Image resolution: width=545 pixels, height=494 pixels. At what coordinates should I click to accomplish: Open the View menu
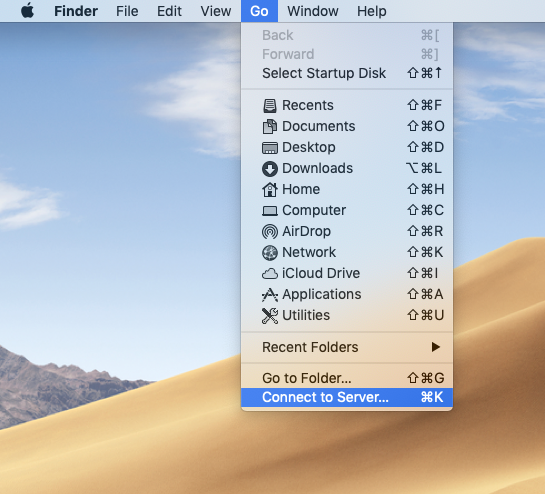coord(215,11)
